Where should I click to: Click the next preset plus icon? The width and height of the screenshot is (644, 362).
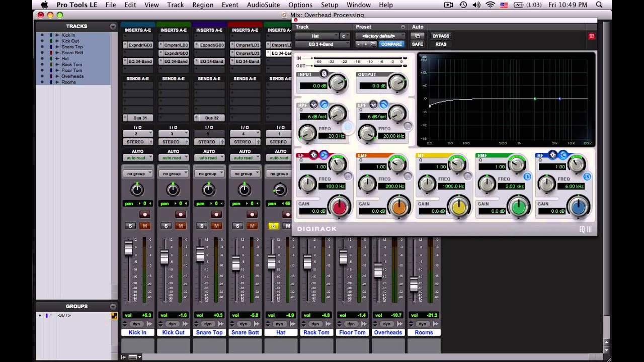366,44
